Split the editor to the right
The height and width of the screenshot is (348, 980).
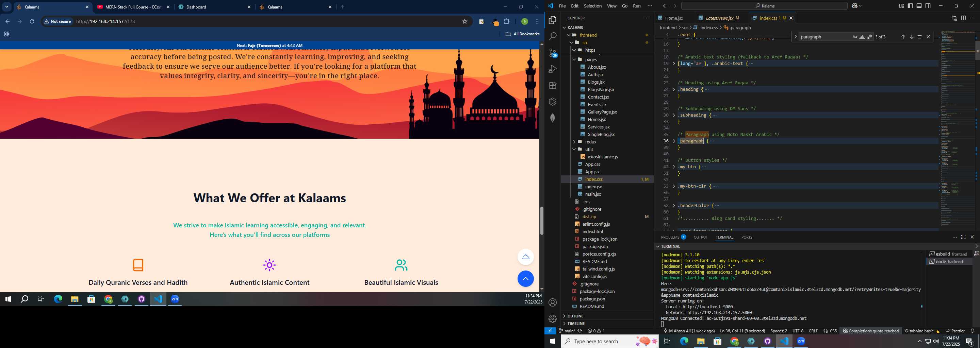click(x=963, y=18)
